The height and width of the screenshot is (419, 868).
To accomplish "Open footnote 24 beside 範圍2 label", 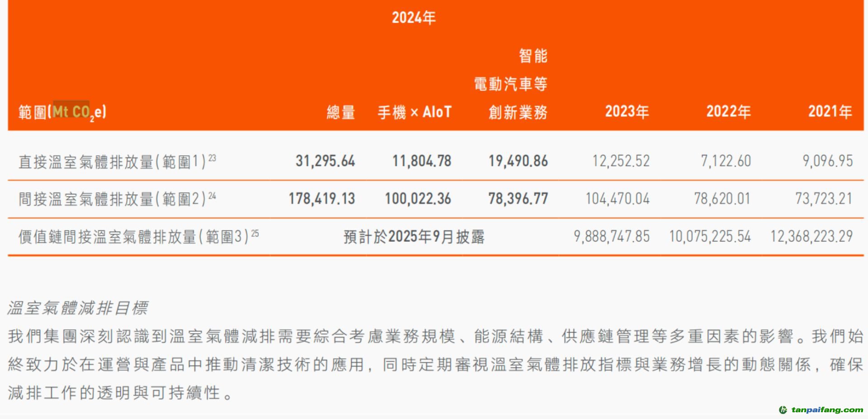I will [x=212, y=196].
